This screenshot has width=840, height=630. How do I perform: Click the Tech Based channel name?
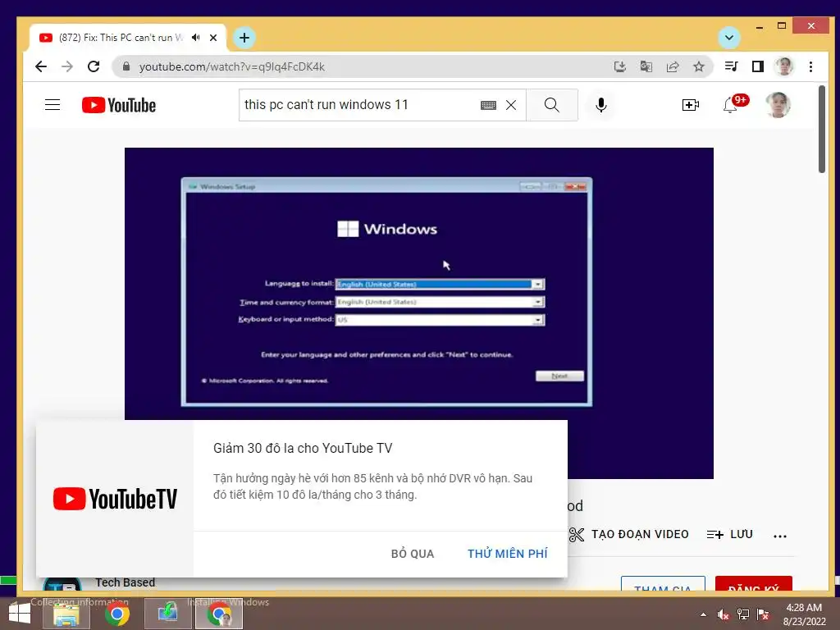click(x=126, y=582)
